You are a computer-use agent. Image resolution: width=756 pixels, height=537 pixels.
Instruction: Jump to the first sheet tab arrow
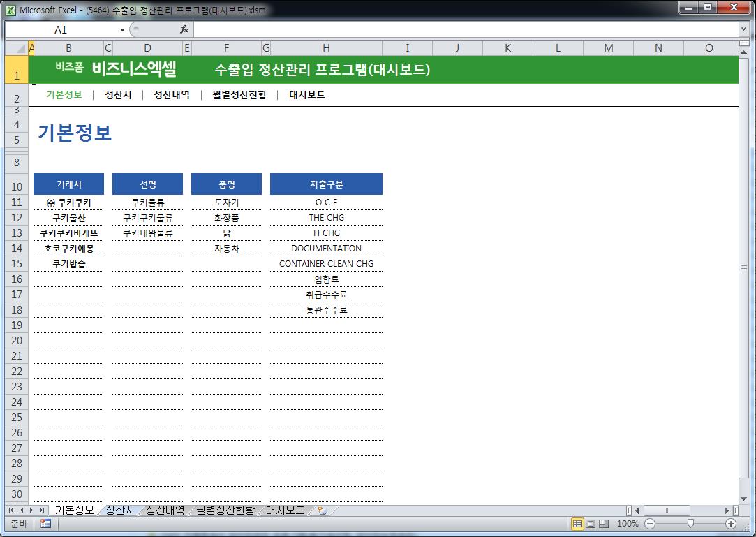pos(11,510)
